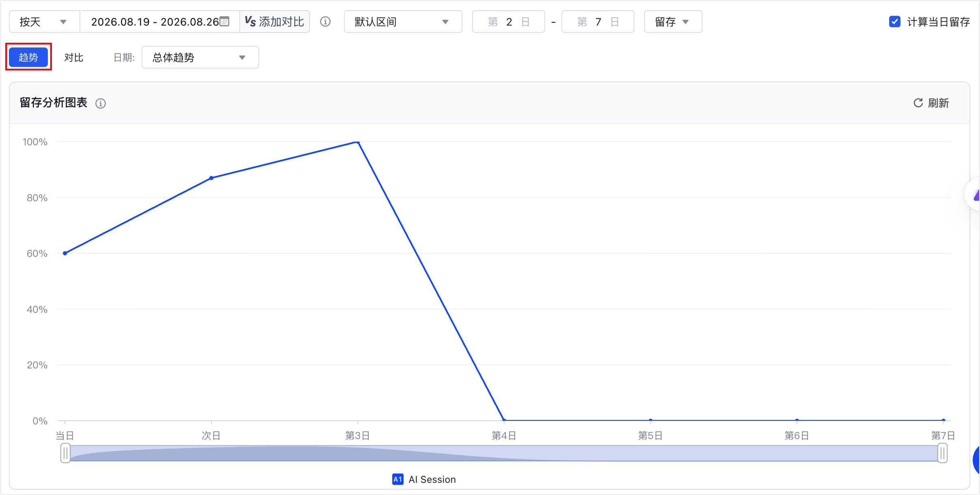Expand the 默认区间 dropdown
Viewport: 980px width, 495px height.
click(x=403, y=22)
